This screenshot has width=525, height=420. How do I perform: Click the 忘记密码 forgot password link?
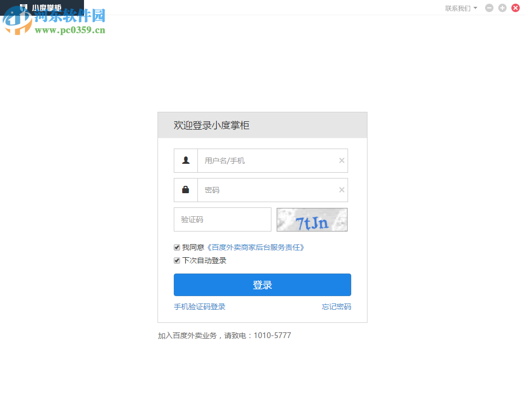tap(337, 307)
